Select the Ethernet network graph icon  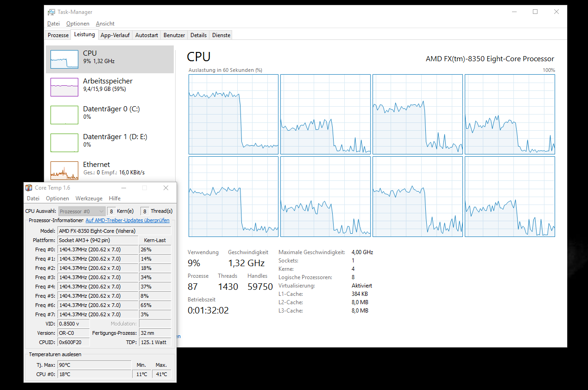tap(64, 170)
